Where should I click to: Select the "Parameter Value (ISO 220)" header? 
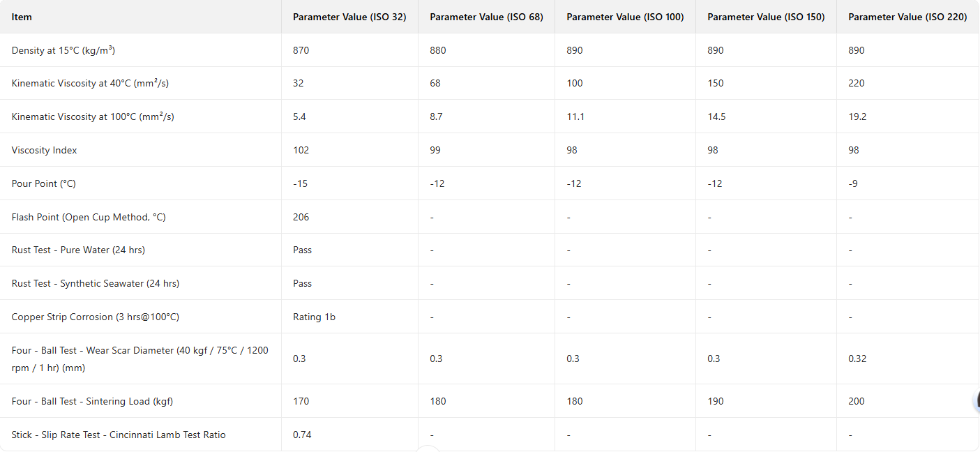pos(907,17)
